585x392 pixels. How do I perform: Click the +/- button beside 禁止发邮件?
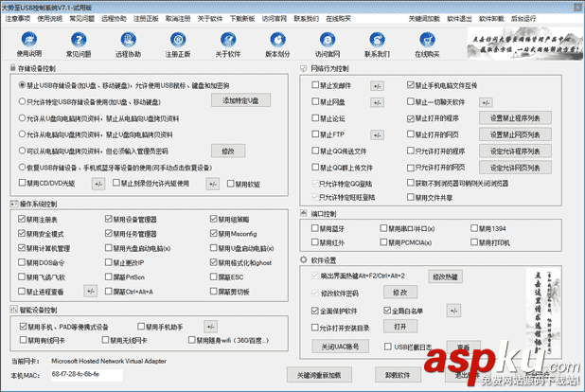377,86
